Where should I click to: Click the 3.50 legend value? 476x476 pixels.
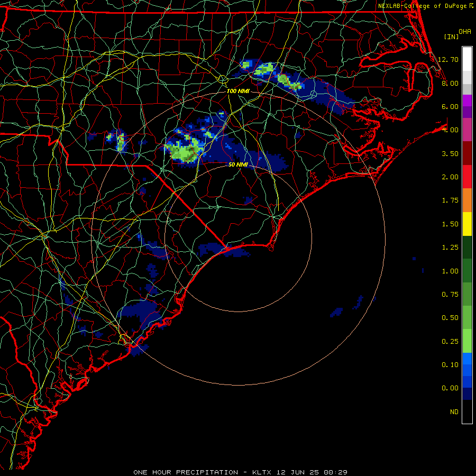pyautogui.click(x=450, y=153)
